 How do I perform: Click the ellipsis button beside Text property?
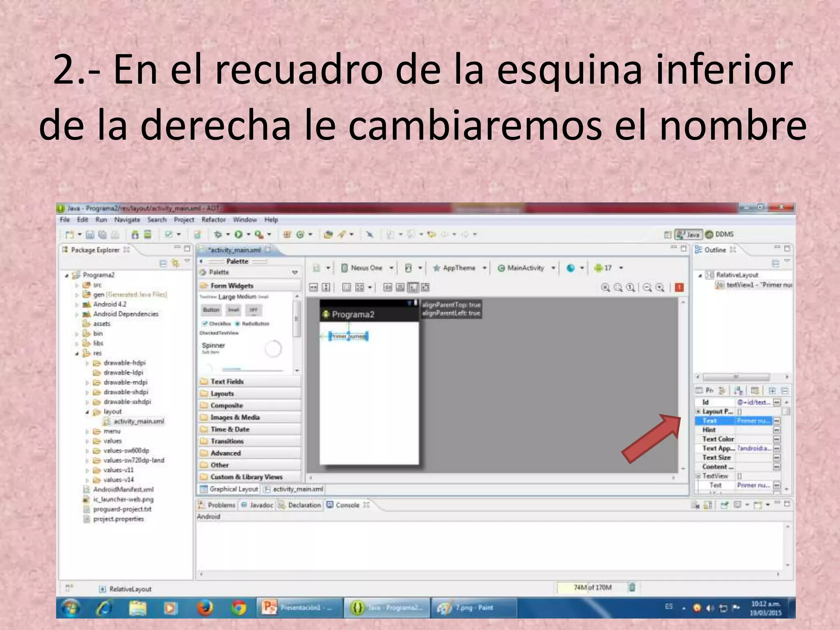pos(777,421)
